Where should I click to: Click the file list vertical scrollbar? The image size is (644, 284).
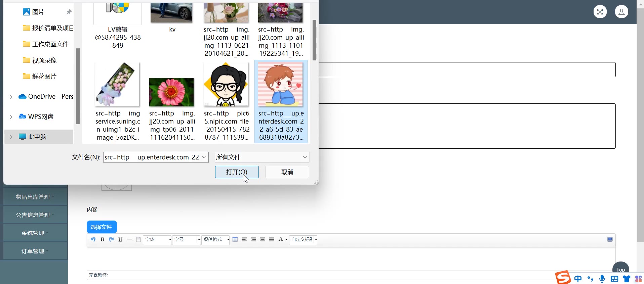tap(315, 40)
